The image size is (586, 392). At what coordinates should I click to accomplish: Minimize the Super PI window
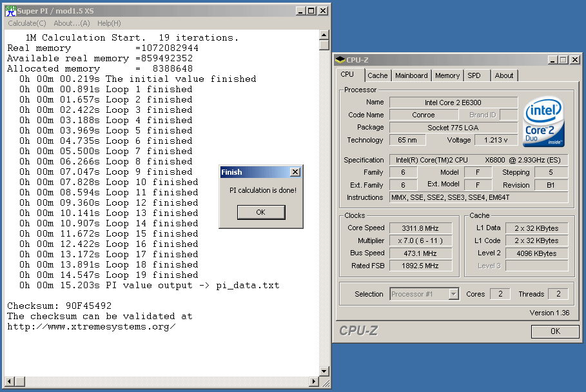pyautogui.click(x=300, y=11)
